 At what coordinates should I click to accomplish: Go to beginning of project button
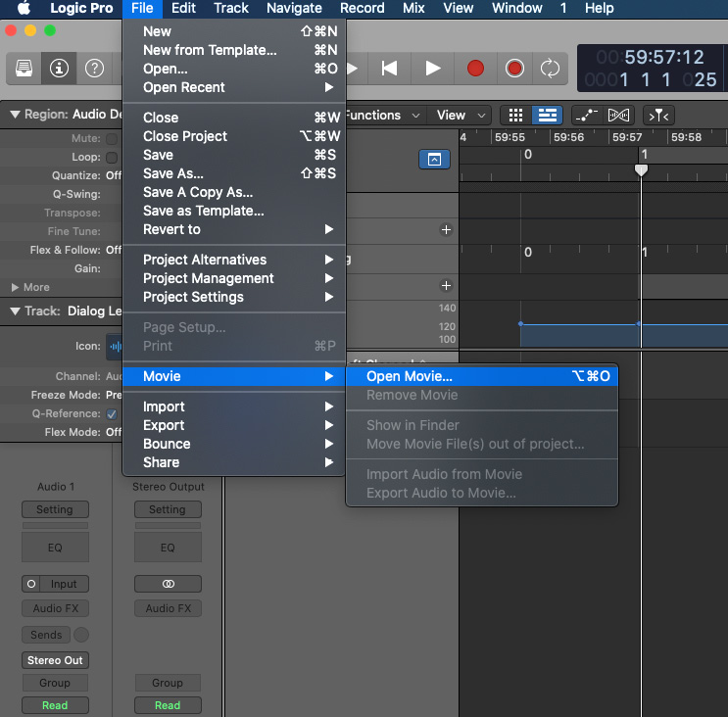[389, 69]
